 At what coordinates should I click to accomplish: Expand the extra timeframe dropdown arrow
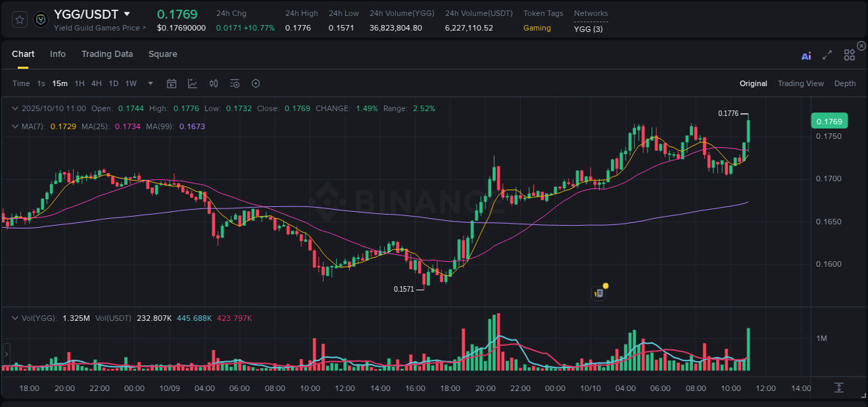pyautogui.click(x=149, y=83)
